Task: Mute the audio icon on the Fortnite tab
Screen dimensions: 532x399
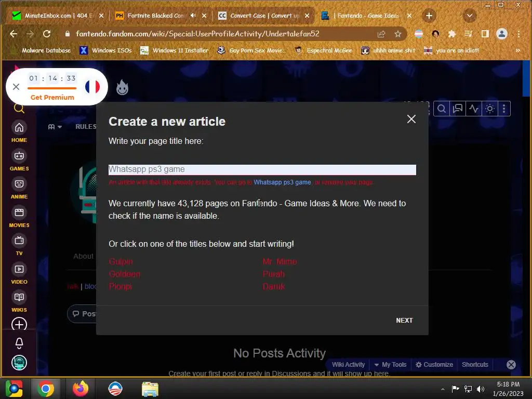Action: point(193,16)
